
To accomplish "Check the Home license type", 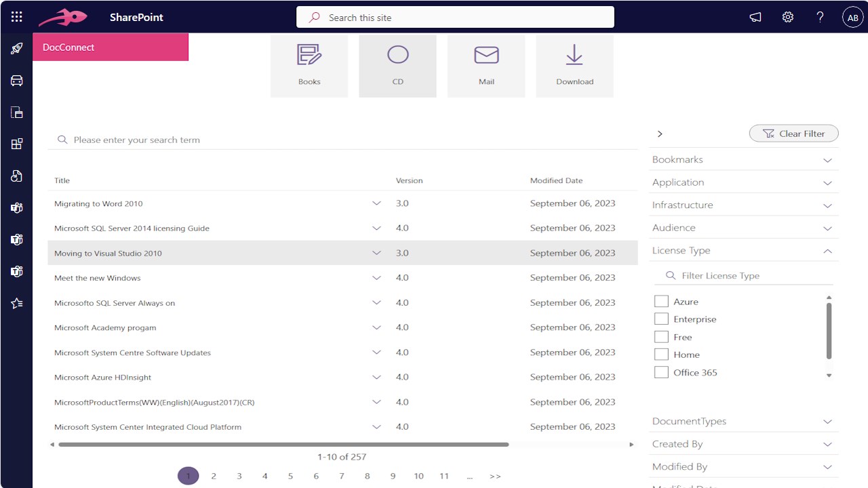I will point(661,354).
